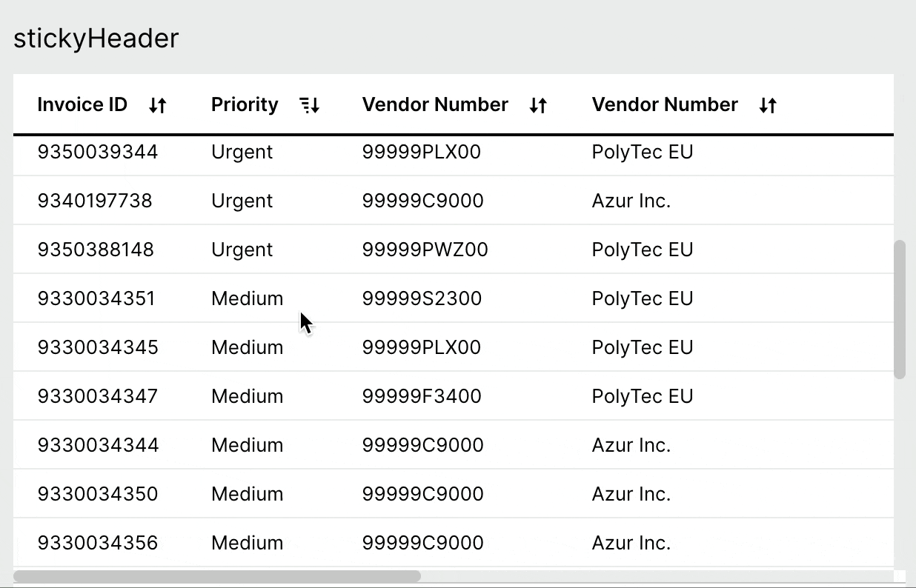916x588 pixels.
Task: Click invoice ID 9340197738 cell
Action: tap(95, 201)
